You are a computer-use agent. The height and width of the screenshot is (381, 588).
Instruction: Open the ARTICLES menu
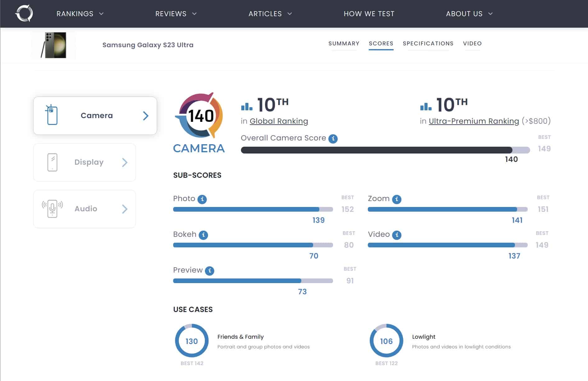(x=265, y=14)
